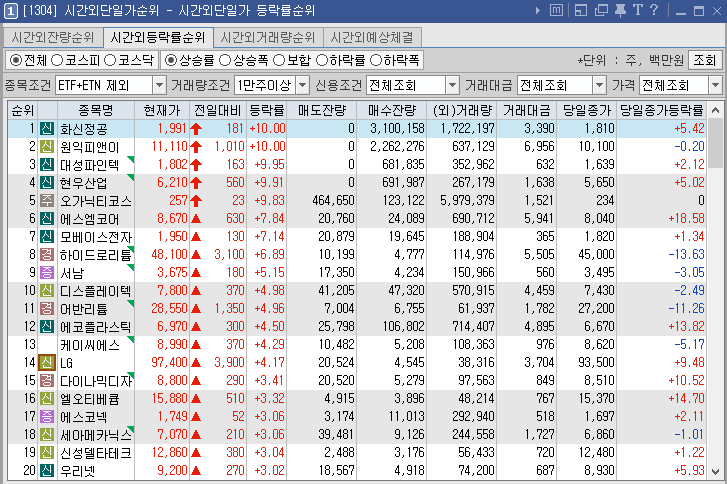Click the table scrollbar up arrow
The image size is (727, 484).
pos(715,110)
